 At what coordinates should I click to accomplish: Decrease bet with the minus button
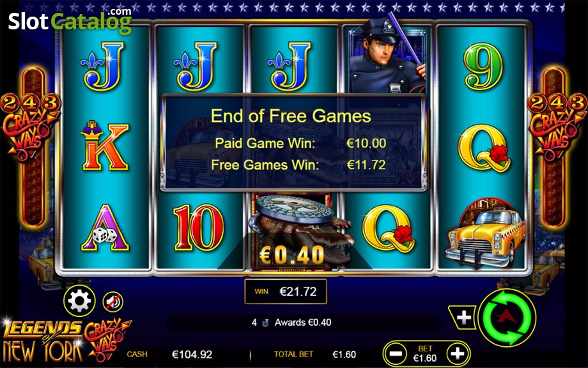pos(395,353)
